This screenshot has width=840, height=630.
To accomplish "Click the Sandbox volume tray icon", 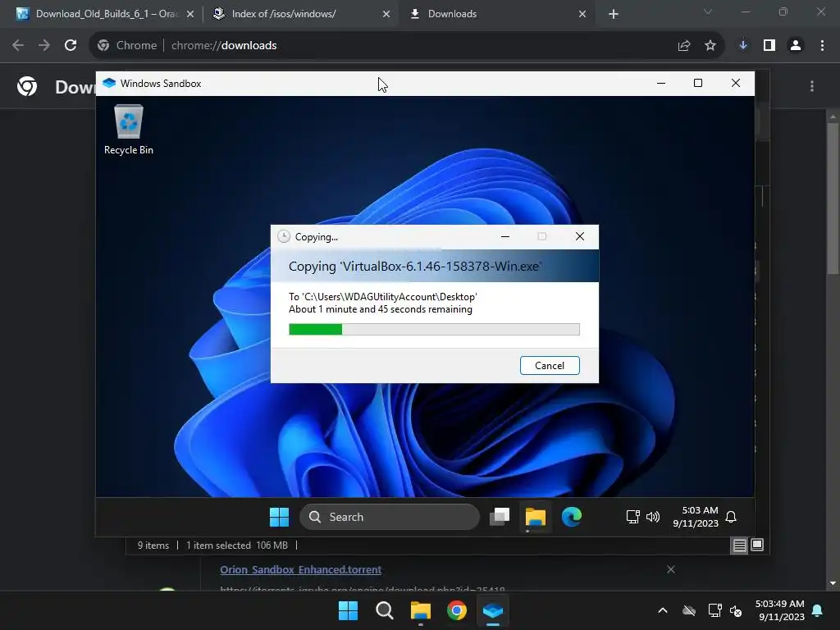I will pyautogui.click(x=652, y=517).
